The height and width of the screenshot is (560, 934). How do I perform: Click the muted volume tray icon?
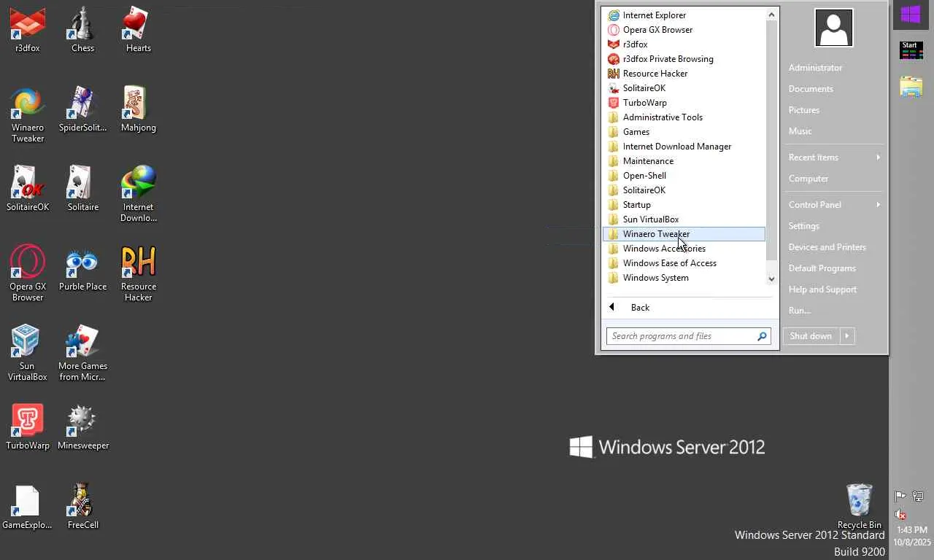point(900,515)
